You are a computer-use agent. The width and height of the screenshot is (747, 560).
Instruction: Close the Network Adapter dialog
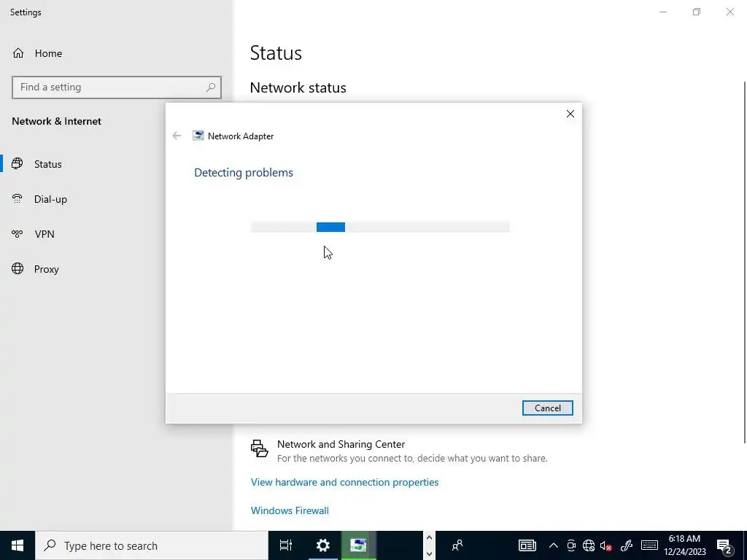point(570,114)
